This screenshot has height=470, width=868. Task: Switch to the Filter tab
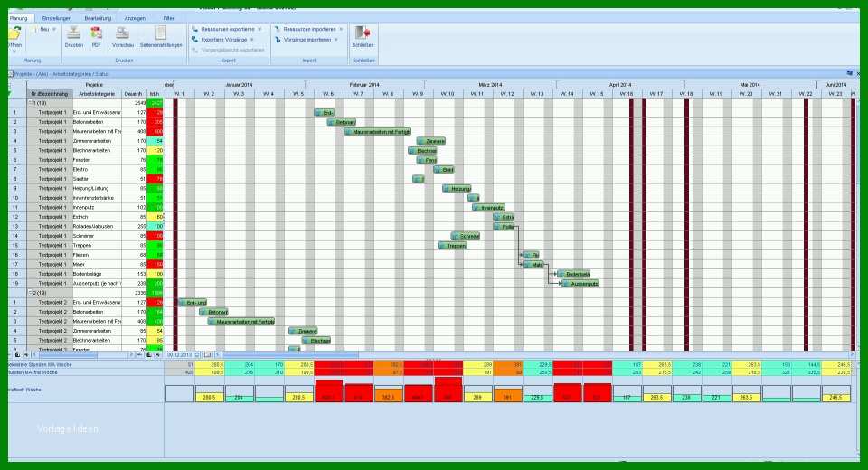point(169,18)
